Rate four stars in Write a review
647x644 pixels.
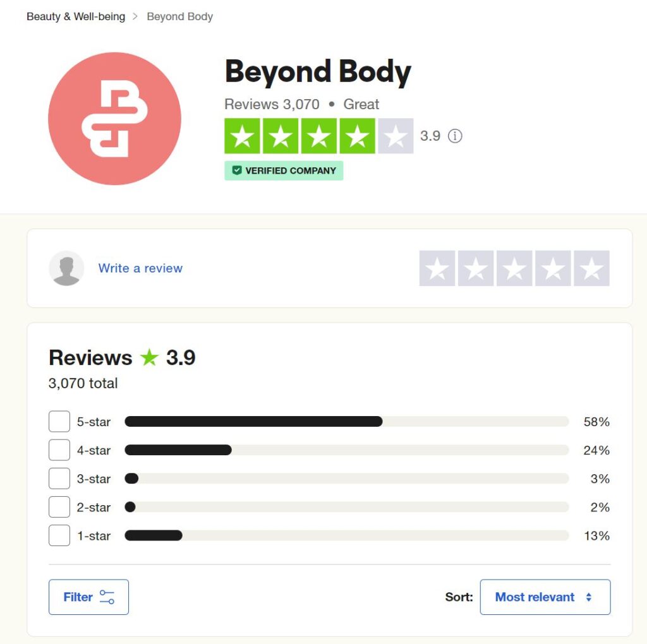[553, 268]
